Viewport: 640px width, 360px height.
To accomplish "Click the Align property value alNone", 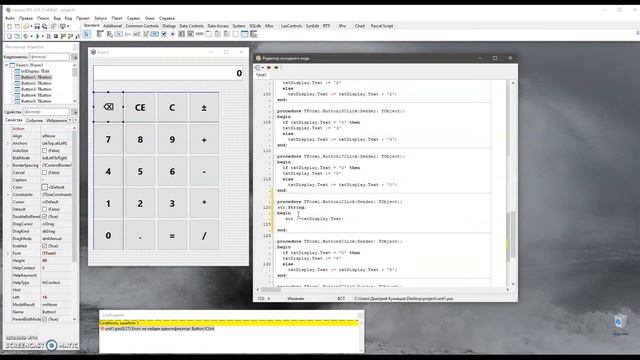I will click(x=56, y=136).
